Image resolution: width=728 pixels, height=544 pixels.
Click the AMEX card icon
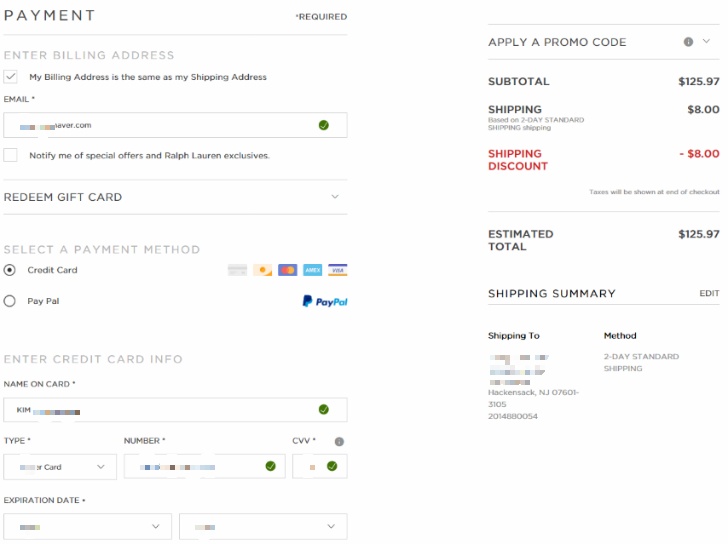(312, 270)
